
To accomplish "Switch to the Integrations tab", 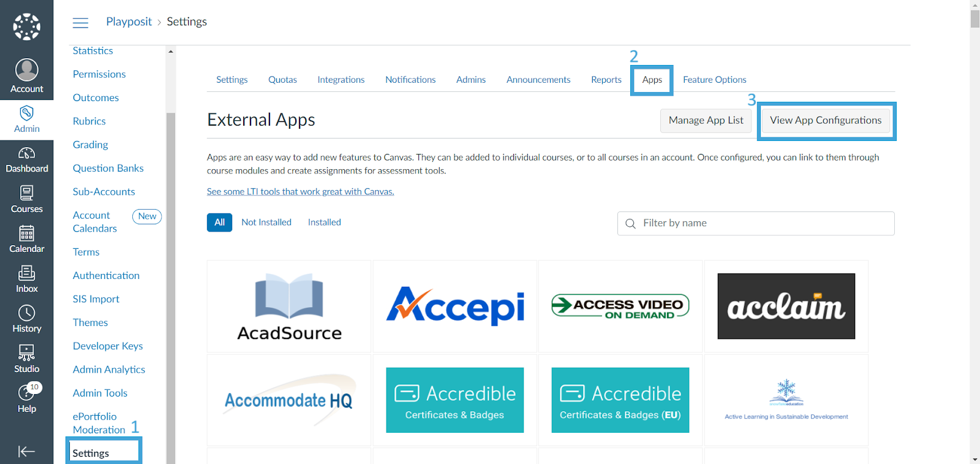I will pos(341,80).
